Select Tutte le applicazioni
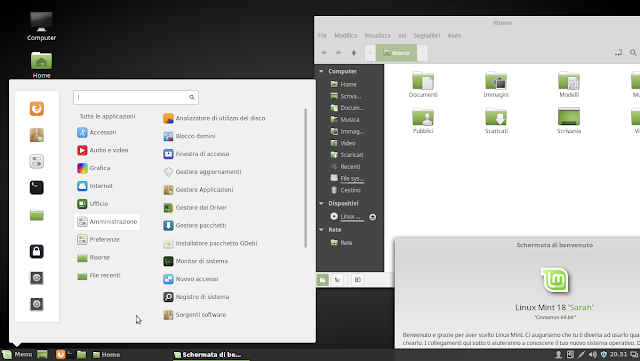The width and height of the screenshot is (640, 361). point(107,116)
